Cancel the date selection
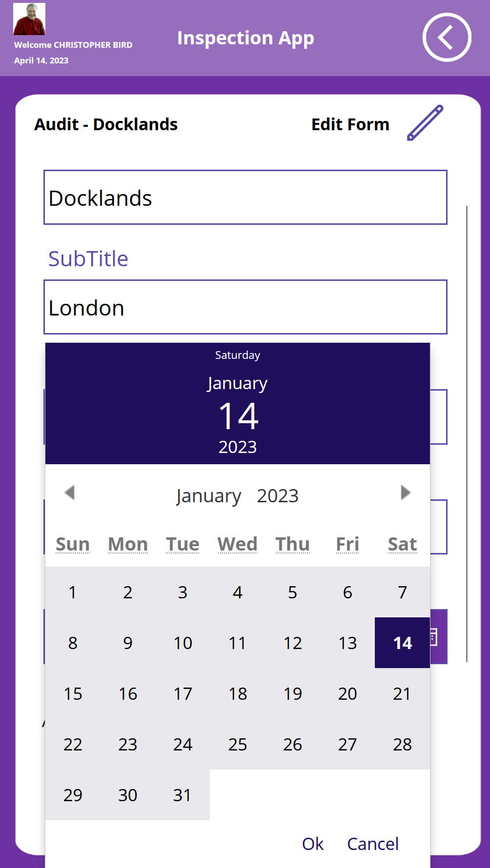This screenshot has width=490, height=868. click(373, 844)
